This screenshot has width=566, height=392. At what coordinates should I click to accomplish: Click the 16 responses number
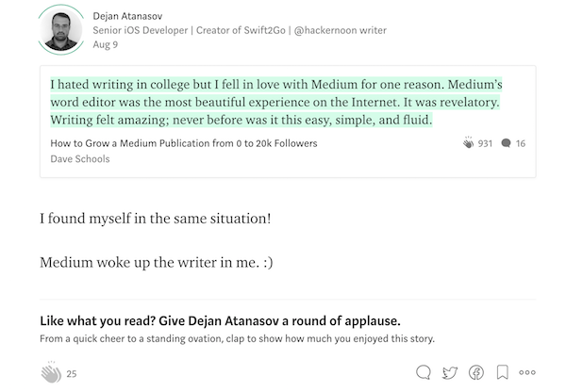tap(521, 143)
